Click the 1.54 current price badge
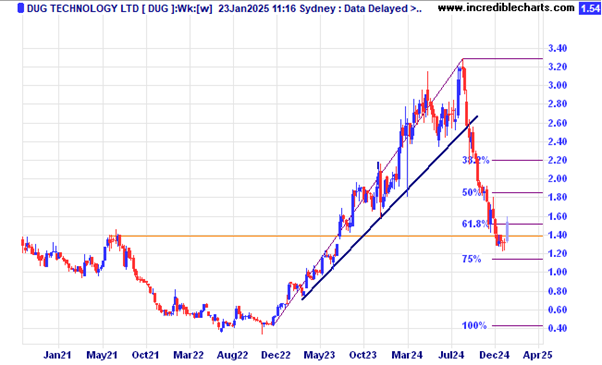Image resolution: width=602 pixels, height=365 pixels. (589, 8)
